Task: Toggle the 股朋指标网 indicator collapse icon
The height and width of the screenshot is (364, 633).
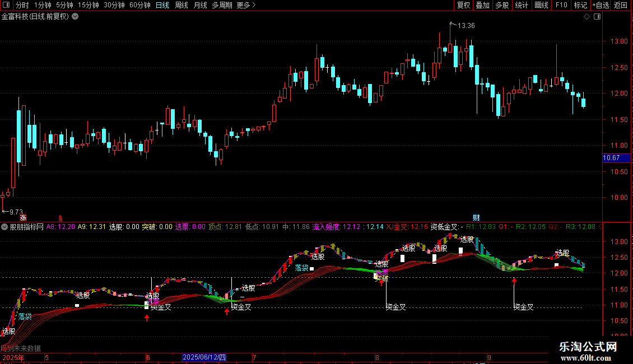Action: click(x=4, y=227)
